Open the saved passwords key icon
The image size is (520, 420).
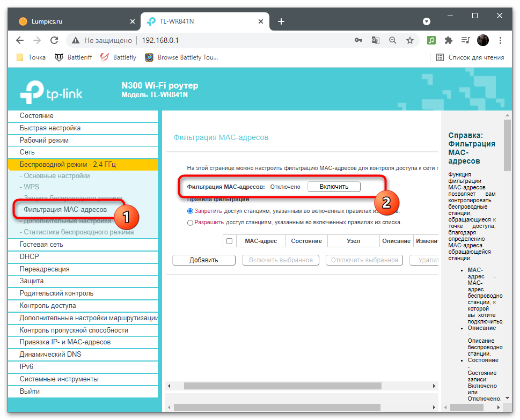(358, 40)
